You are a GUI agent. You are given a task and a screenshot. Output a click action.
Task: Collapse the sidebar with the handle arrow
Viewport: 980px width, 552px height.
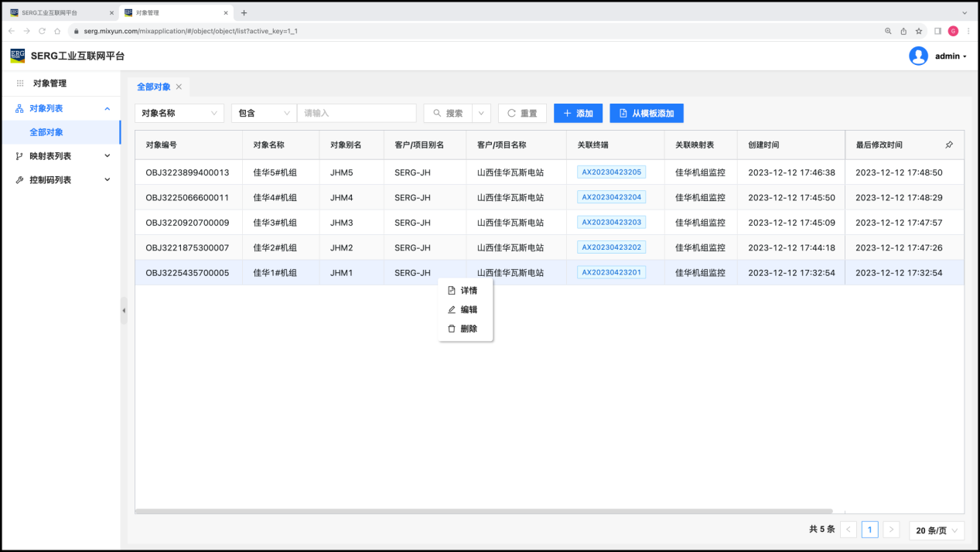tap(124, 310)
